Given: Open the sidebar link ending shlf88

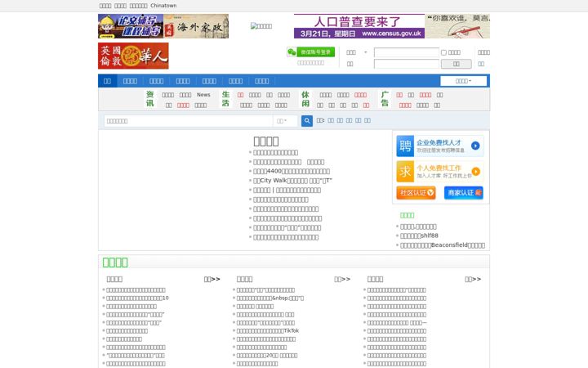Looking at the screenshot, I should (x=419, y=236).
